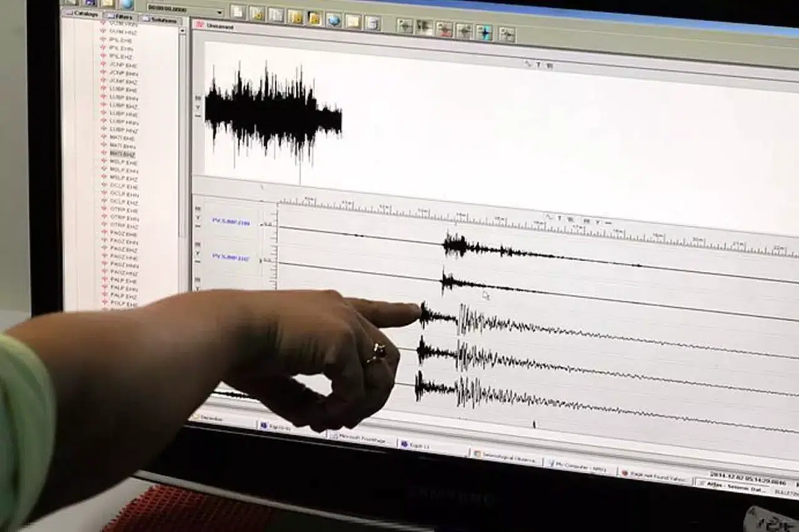
Task: Select the OCLP EHE channel entry
Action: [x=123, y=186]
